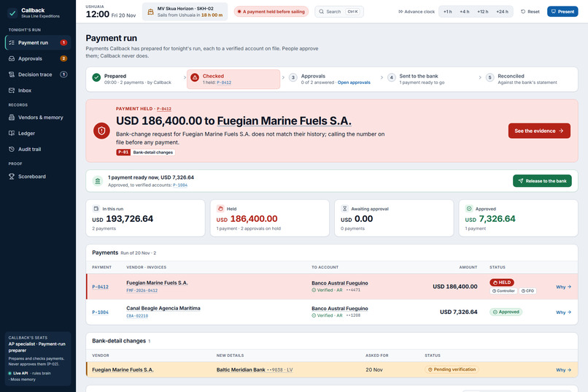588x392 pixels.
Task: Select the Reconciled step
Action: [529, 79]
